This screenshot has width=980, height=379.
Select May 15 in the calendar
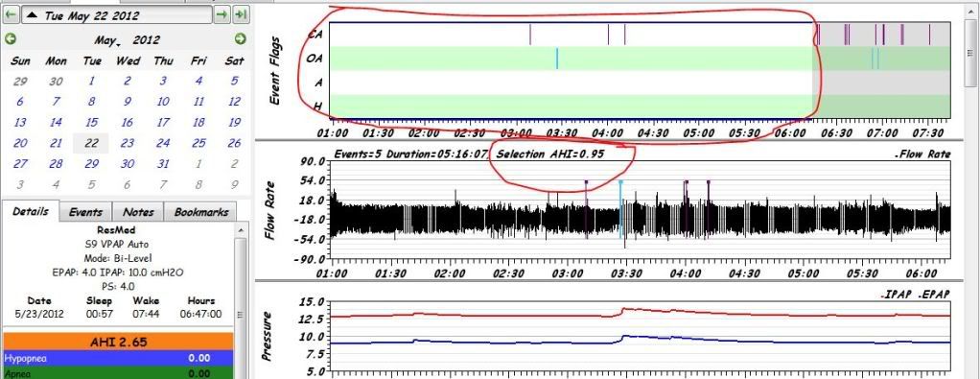click(x=92, y=123)
